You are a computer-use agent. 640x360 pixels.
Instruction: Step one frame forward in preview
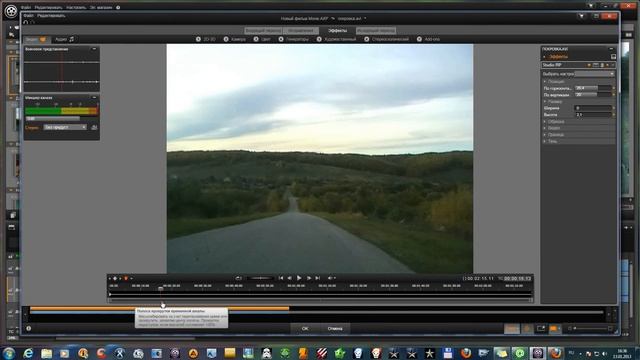point(309,278)
